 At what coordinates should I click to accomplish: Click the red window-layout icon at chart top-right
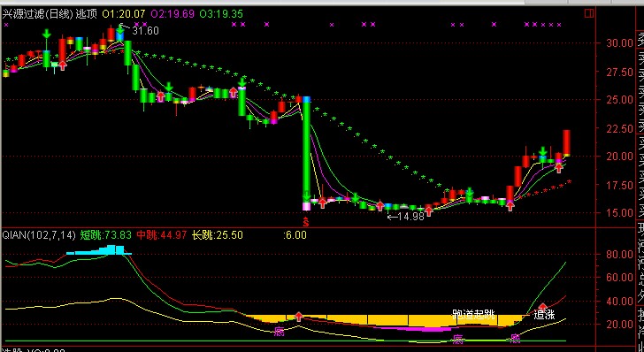589,13
